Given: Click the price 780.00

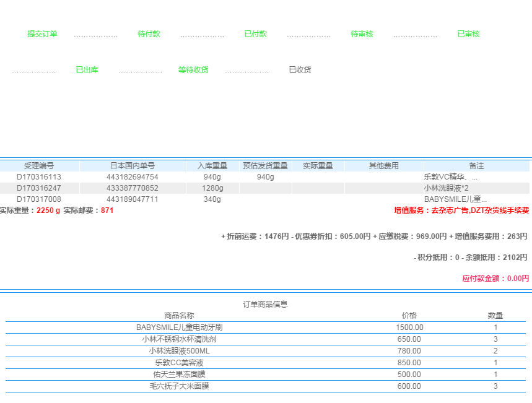Looking at the screenshot, I should 409,351.
